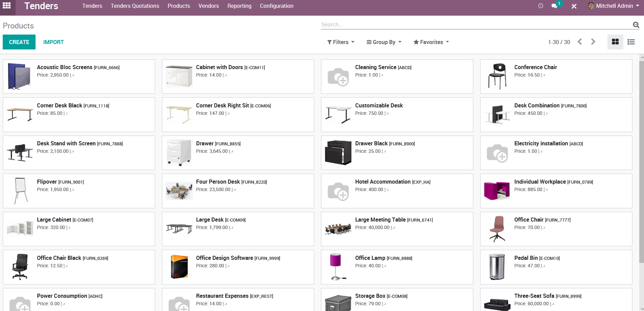Click the product search field

pos(474,25)
